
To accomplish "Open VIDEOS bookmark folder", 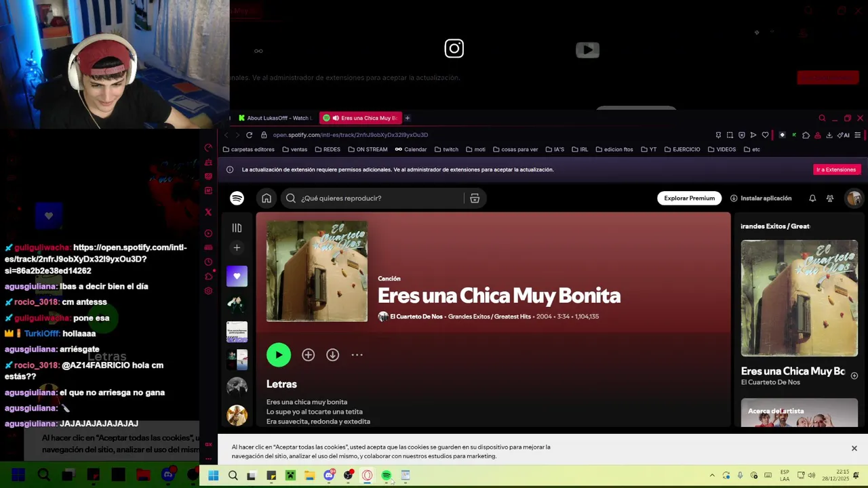I will pos(722,149).
